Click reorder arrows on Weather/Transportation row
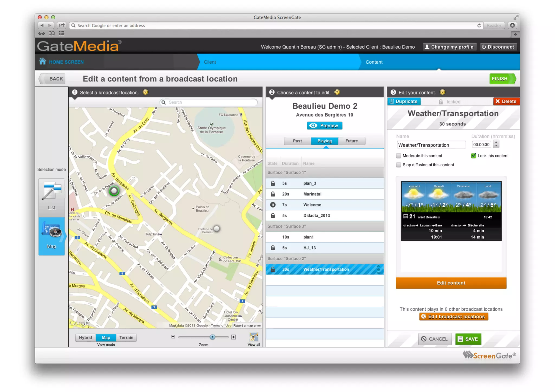 (x=379, y=269)
